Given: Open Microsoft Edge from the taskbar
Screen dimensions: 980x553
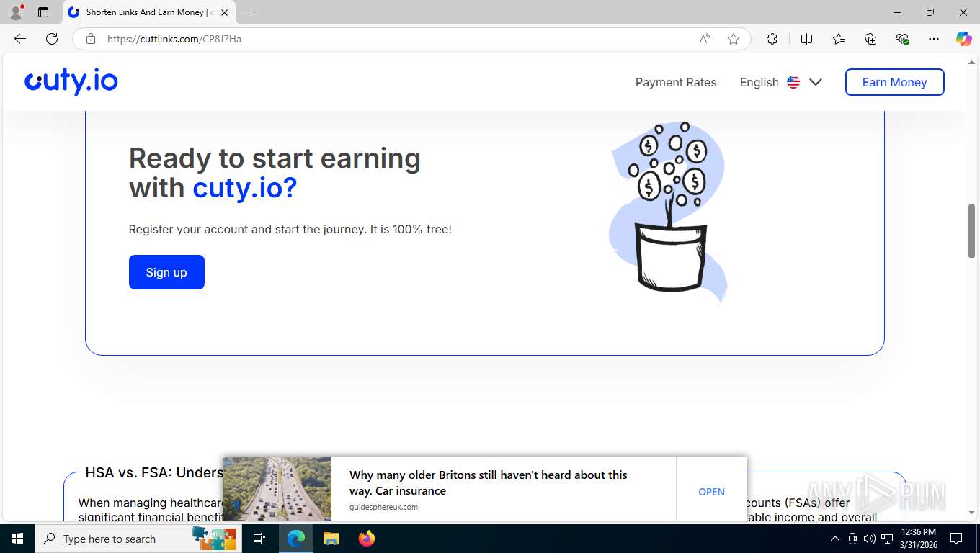Looking at the screenshot, I should point(296,539).
